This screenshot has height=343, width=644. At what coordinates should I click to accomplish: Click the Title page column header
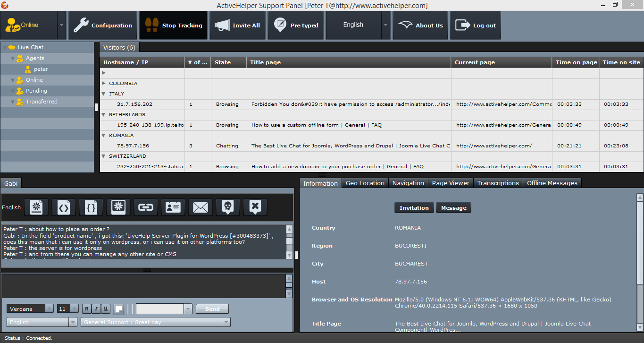(349, 62)
